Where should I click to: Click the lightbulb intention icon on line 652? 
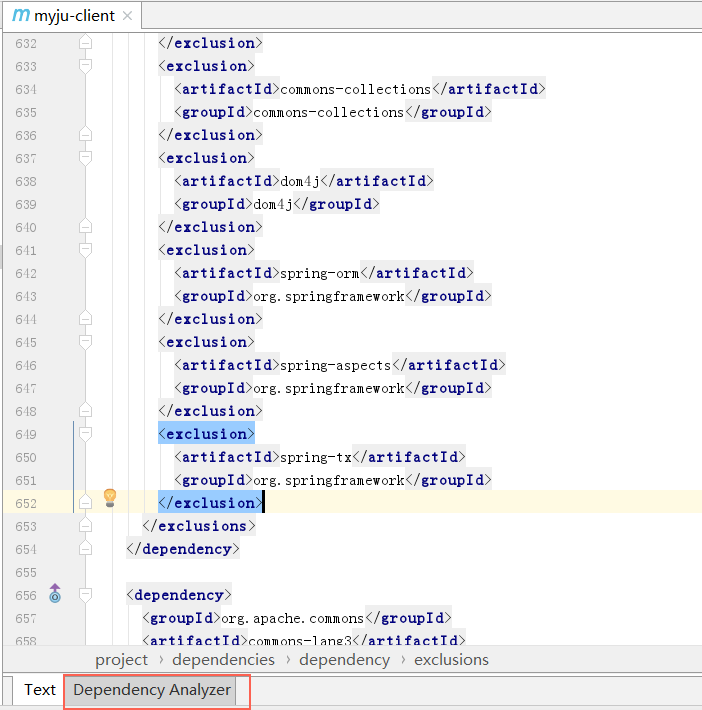point(110,498)
